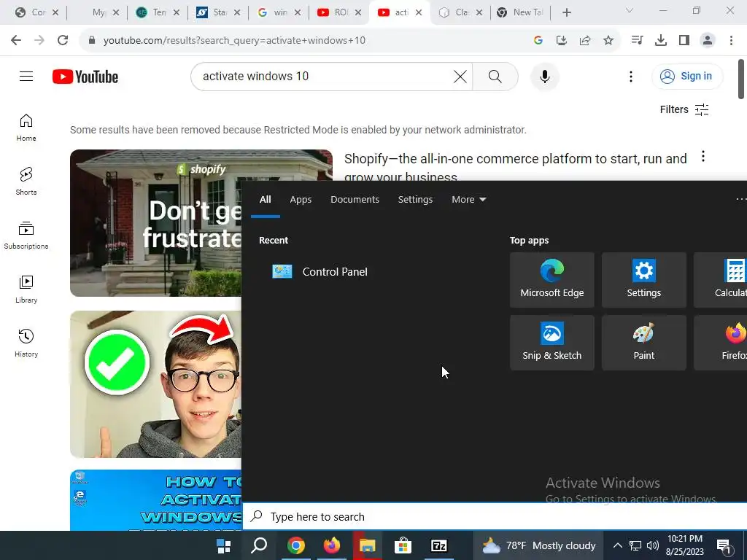Screen dimensions: 747x560
Task: Open Control Panel from Recent
Action: (x=320, y=272)
